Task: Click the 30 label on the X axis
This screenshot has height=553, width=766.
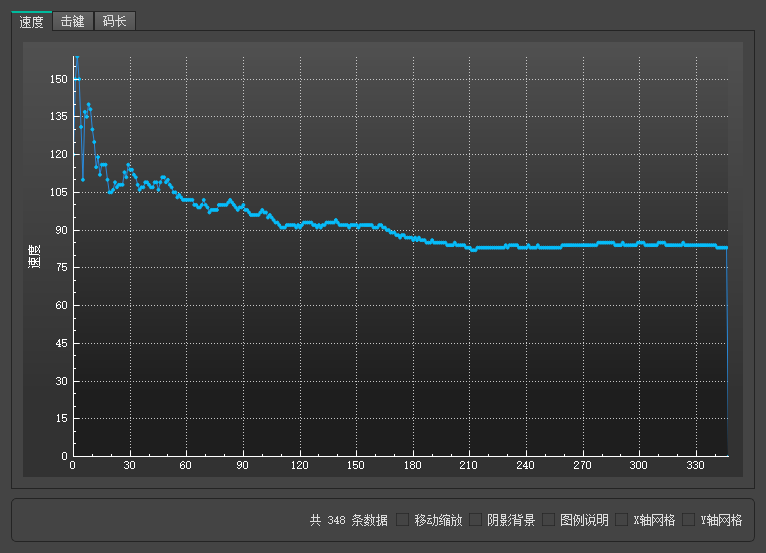Action: (x=130, y=466)
